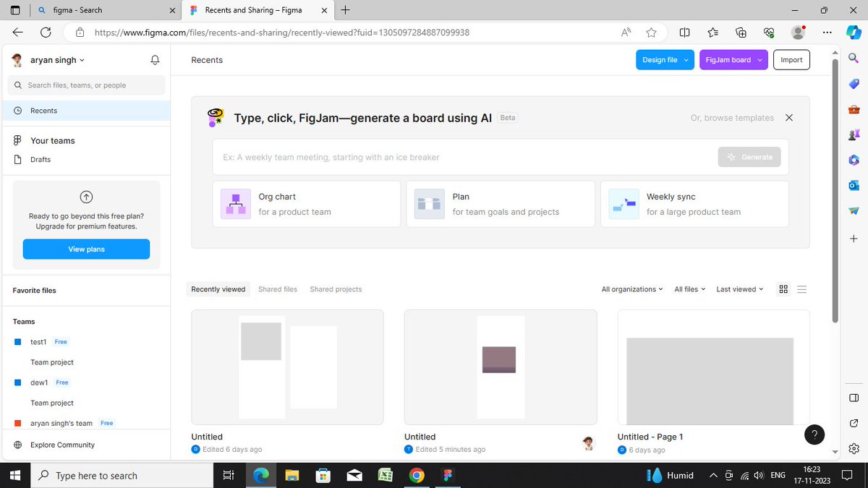Screen dimensions: 868x488
Task: Refresh the browser page
Action: (x=46, y=32)
